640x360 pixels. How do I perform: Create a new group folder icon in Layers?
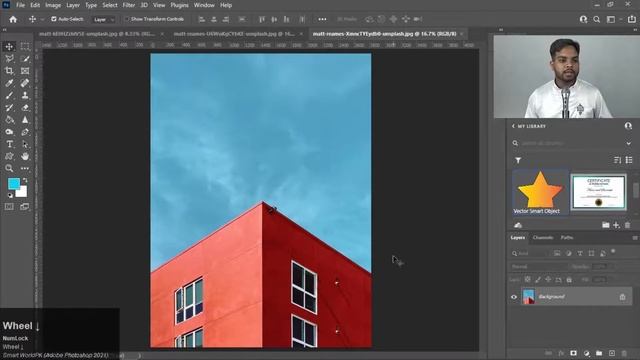pos(599,353)
